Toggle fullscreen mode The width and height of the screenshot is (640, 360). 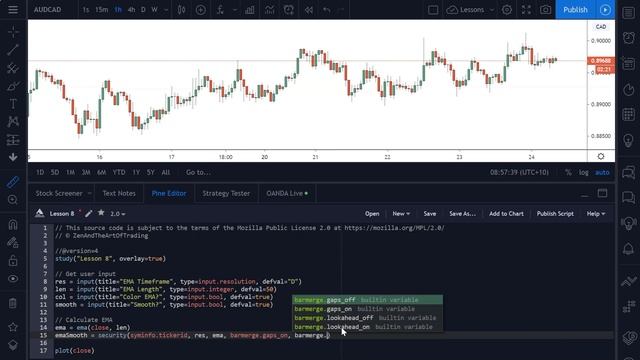pos(526,9)
